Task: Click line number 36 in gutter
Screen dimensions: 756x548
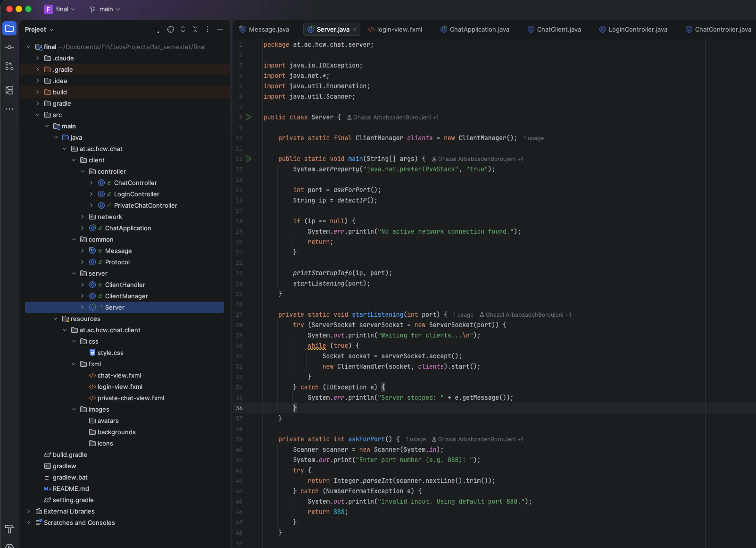Action: [x=239, y=408]
